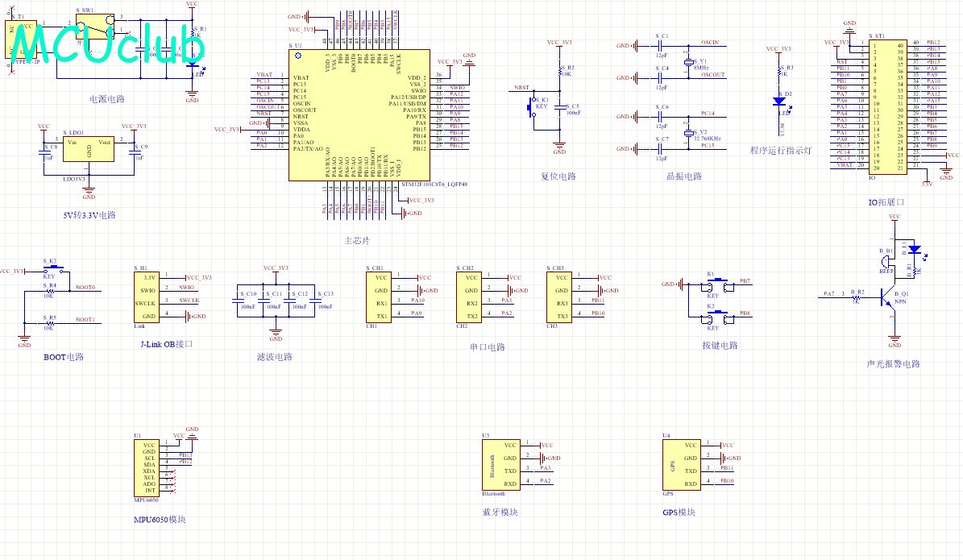Click the GPS模块 label
This screenshot has height=560, width=963.
click(679, 512)
